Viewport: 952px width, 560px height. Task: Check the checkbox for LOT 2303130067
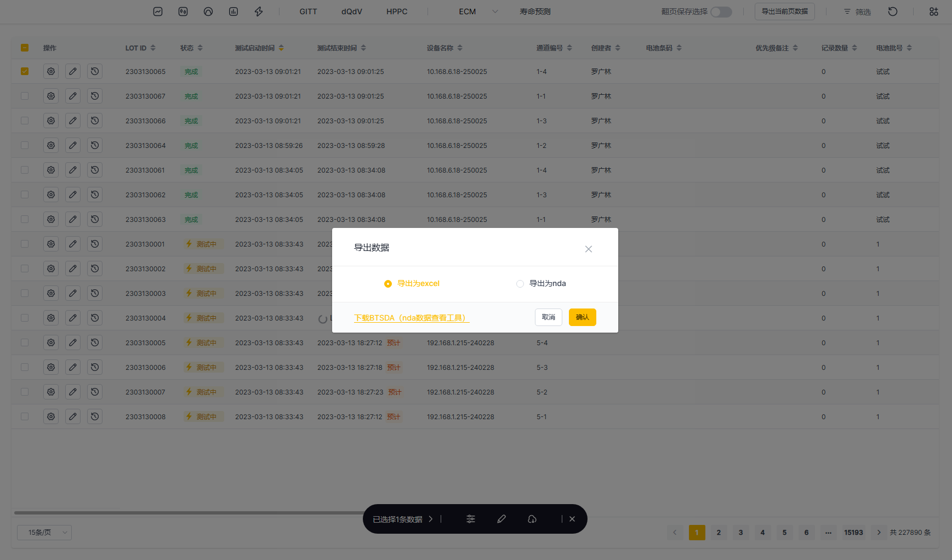[x=25, y=96]
